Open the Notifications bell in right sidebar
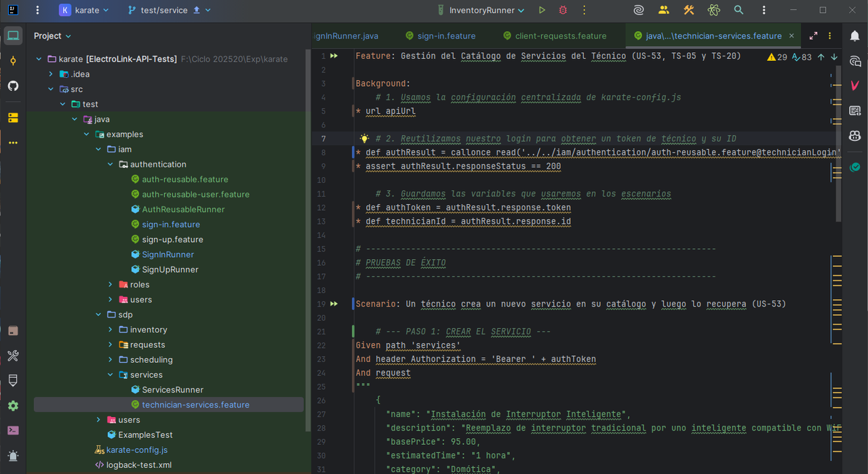Image resolution: width=868 pixels, height=474 pixels. 855,36
